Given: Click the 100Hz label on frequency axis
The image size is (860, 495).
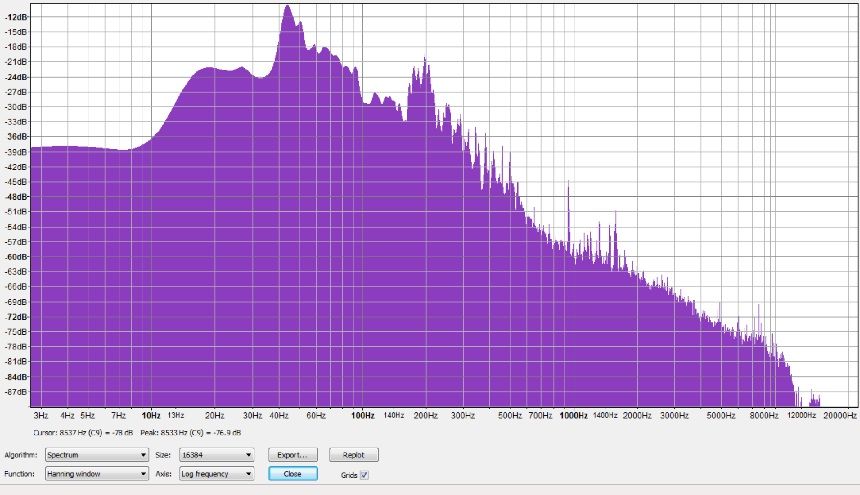Looking at the screenshot, I should [363, 414].
